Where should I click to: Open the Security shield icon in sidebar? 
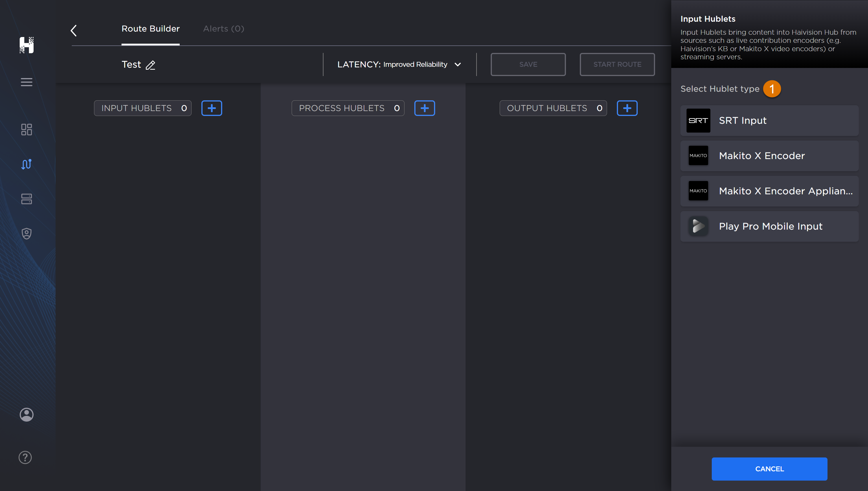[27, 233]
